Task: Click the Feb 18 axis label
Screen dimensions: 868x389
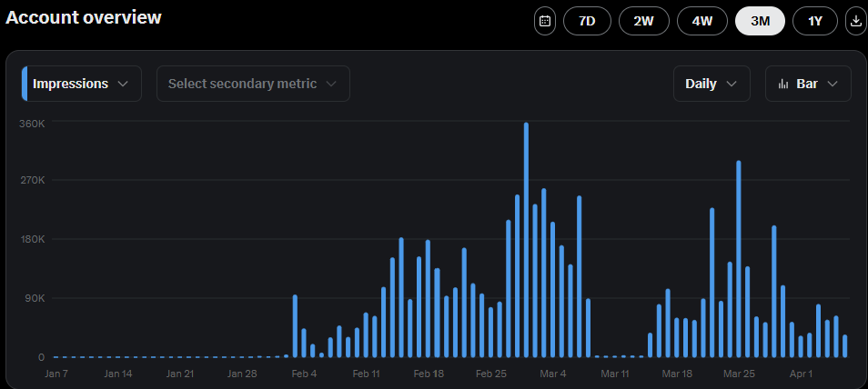Action: tap(429, 374)
